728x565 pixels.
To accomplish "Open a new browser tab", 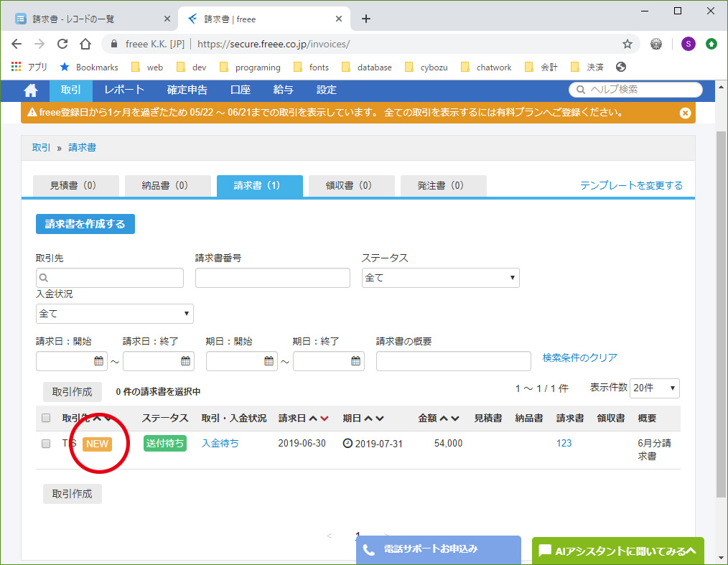I will [366, 19].
